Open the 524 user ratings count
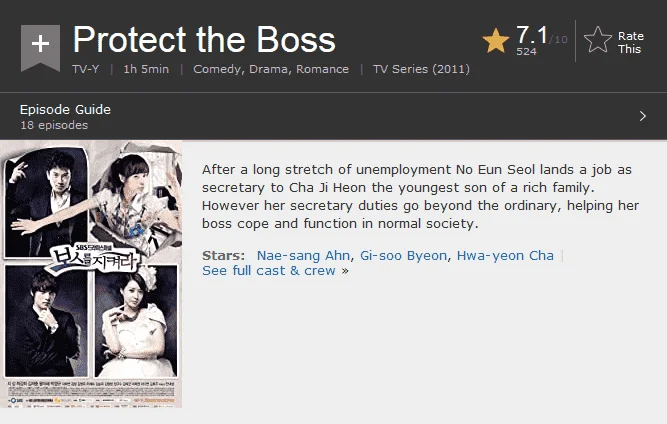Viewport: 667px width, 424px height. click(526, 51)
